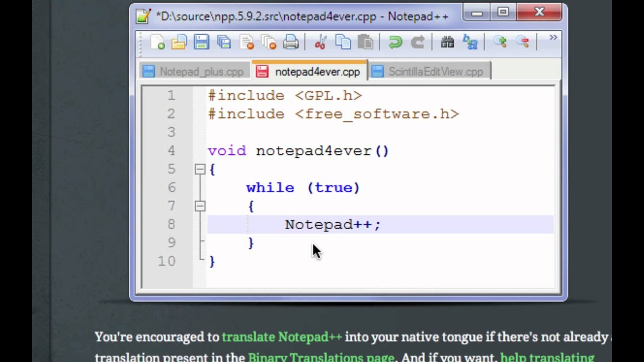Click the green Undo arrow icon

[x=395, y=42]
